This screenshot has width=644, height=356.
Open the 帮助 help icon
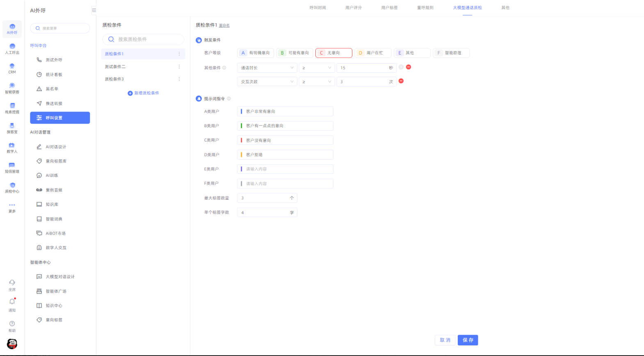pyautogui.click(x=12, y=326)
